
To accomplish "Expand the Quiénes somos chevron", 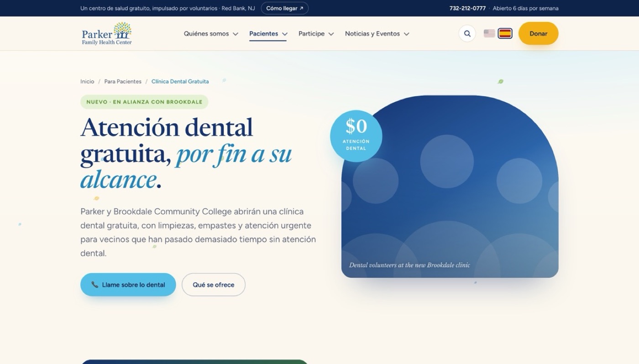I will coord(236,34).
